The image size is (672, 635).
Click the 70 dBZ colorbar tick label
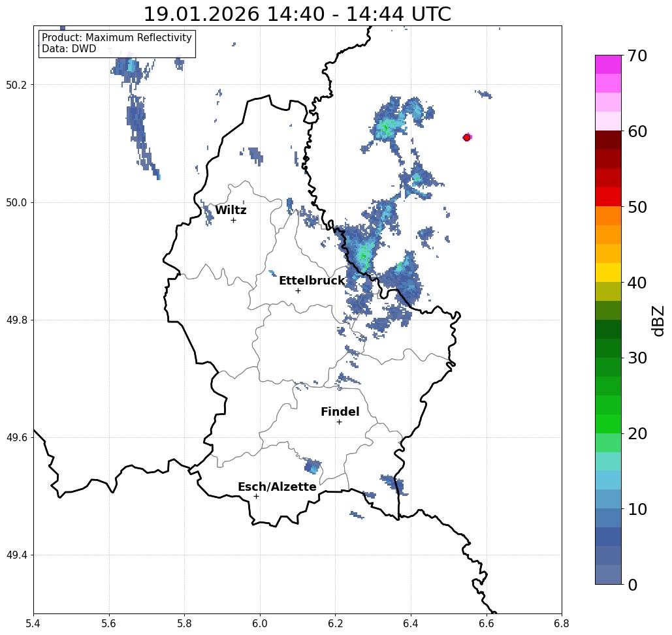[637, 55]
